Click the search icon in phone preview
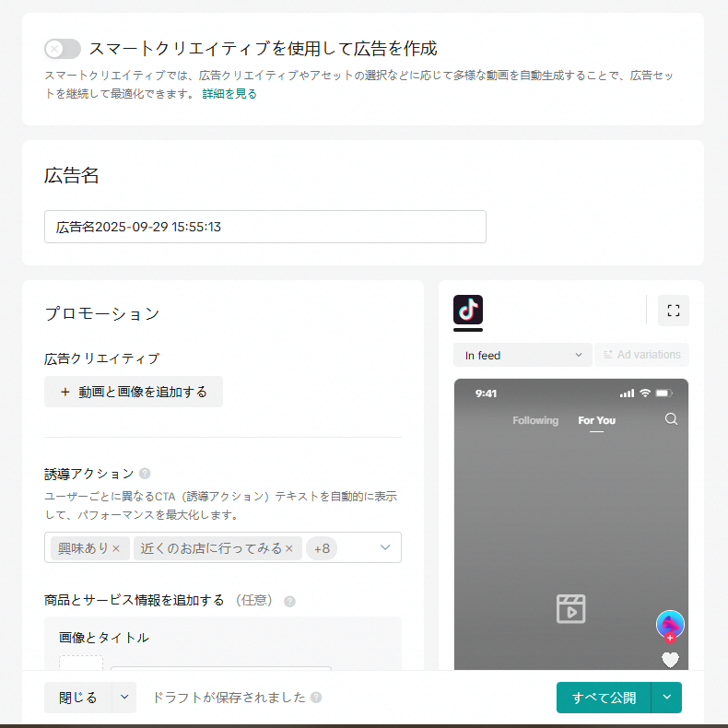Viewport: 728px width, 728px height. 671,419
